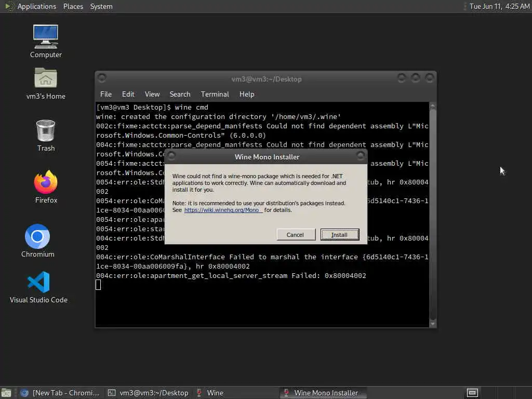
Task: Open the terminal Help menu
Action: [x=247, y=95]
